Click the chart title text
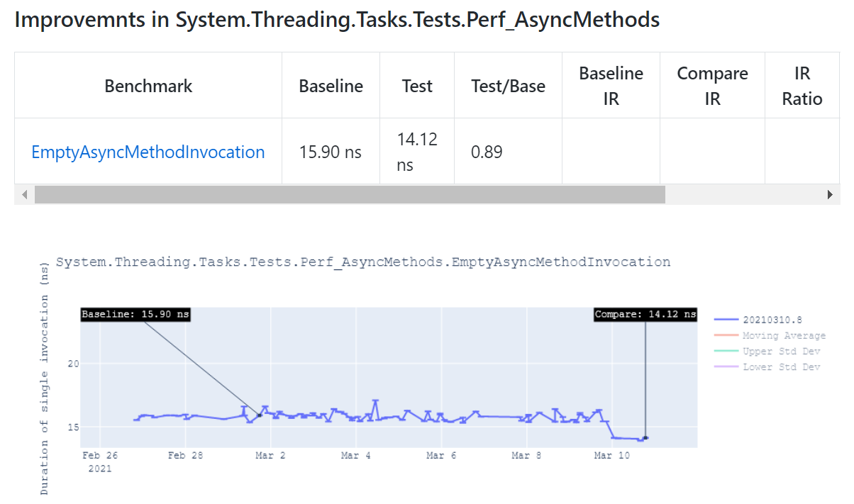 (x=363, y=262)
